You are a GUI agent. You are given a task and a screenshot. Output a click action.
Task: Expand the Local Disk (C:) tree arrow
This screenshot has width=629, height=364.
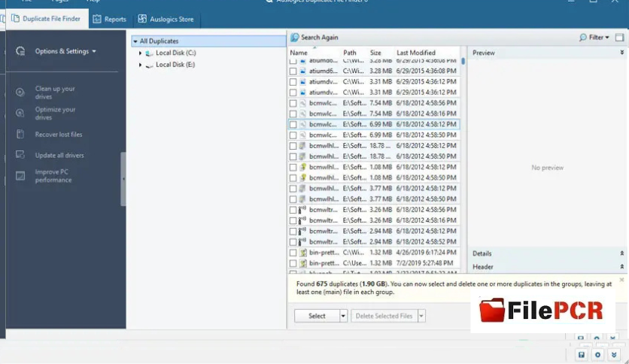coord(140,53)
